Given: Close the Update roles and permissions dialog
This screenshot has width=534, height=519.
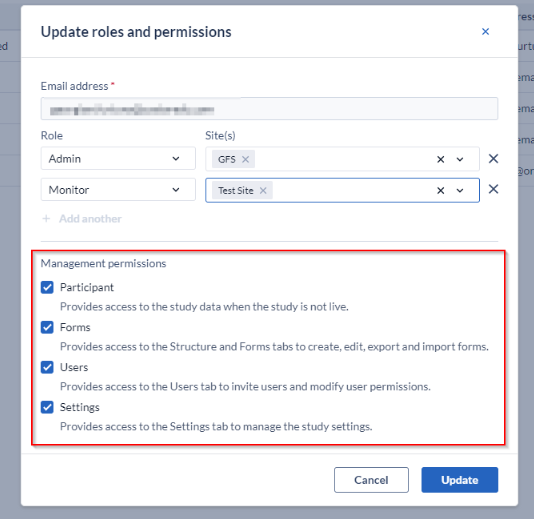Looking at the screenshot, I should [x=485, y=32].
